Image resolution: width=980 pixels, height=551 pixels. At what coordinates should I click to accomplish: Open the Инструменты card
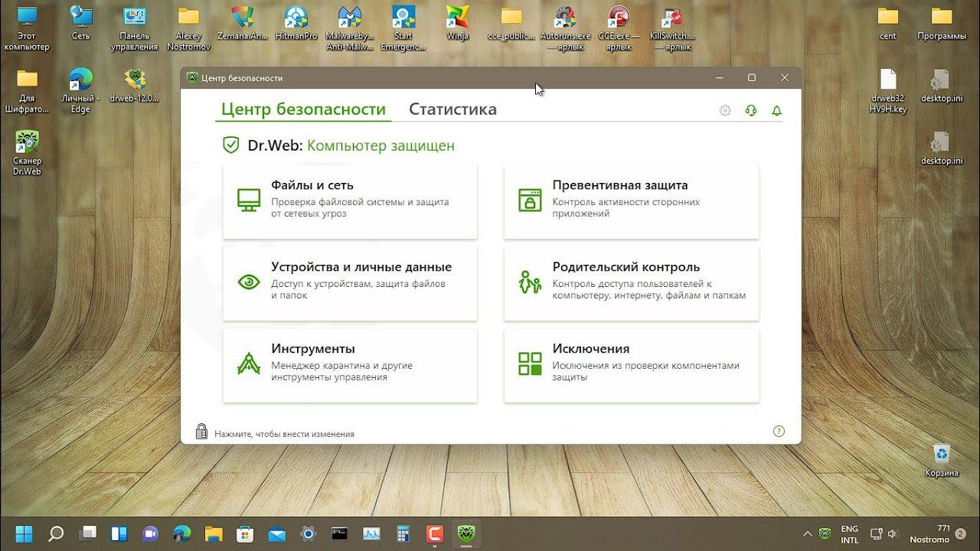coord(350,365)
